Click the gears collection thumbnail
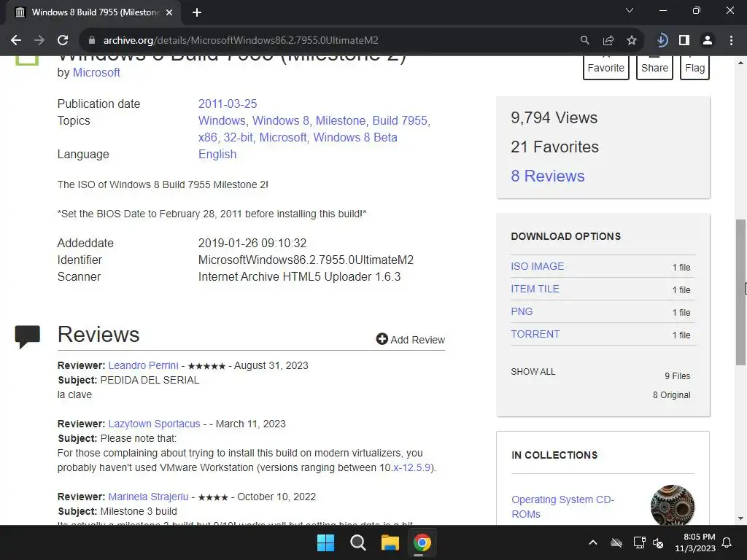 (672, 505)
